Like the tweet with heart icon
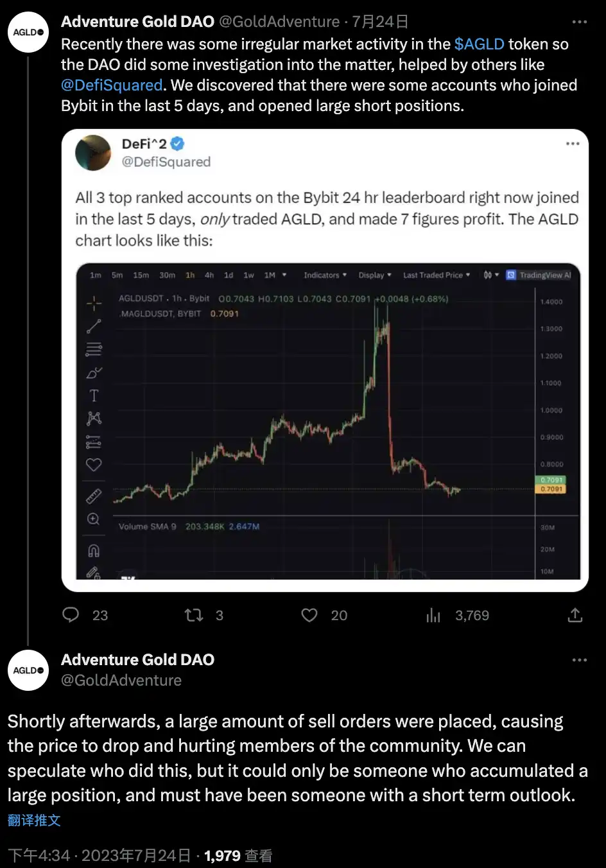This screenshot has width=606, height=868. 309,615
